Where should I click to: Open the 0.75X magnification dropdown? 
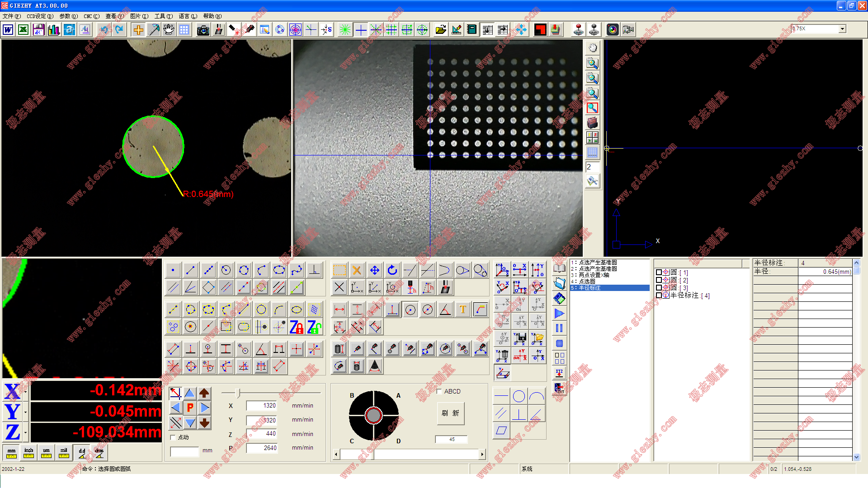(x=842, y=29)
